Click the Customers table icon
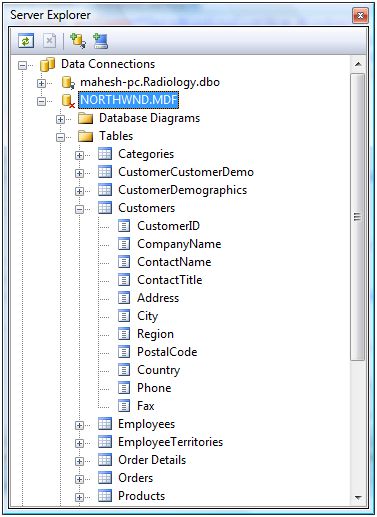377x517 pixels. (x=105, y=208)
